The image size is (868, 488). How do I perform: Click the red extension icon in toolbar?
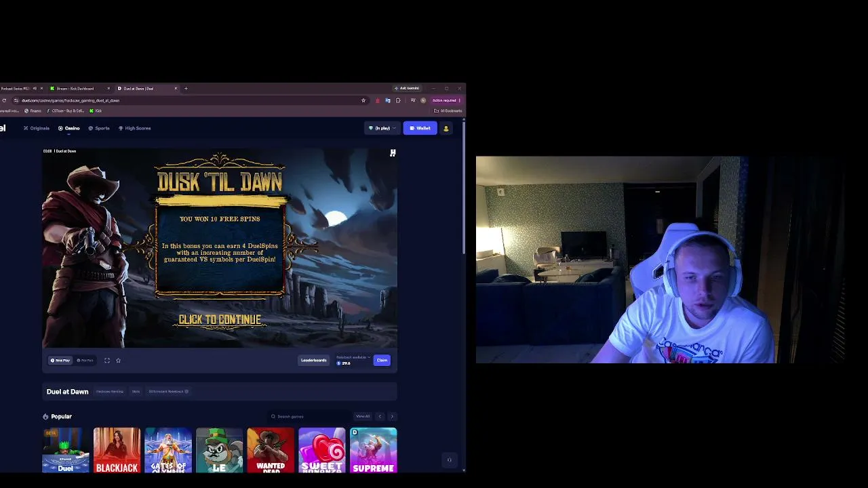pos(378,100)
